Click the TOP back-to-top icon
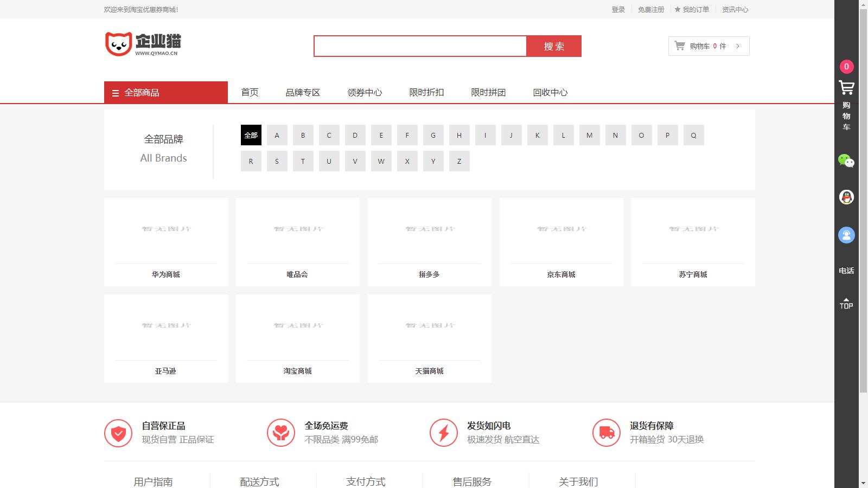This screenshot has height=488, width=868. (x=846, y=304)
